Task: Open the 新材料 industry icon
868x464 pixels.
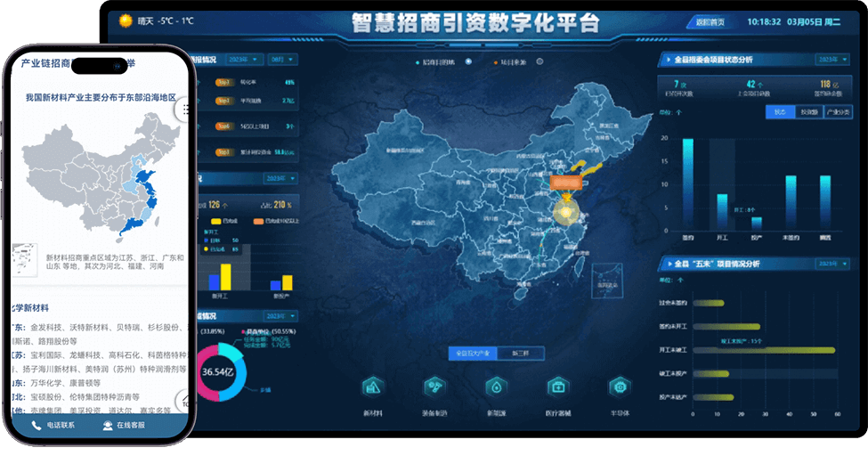Action: tap(372, 387)
